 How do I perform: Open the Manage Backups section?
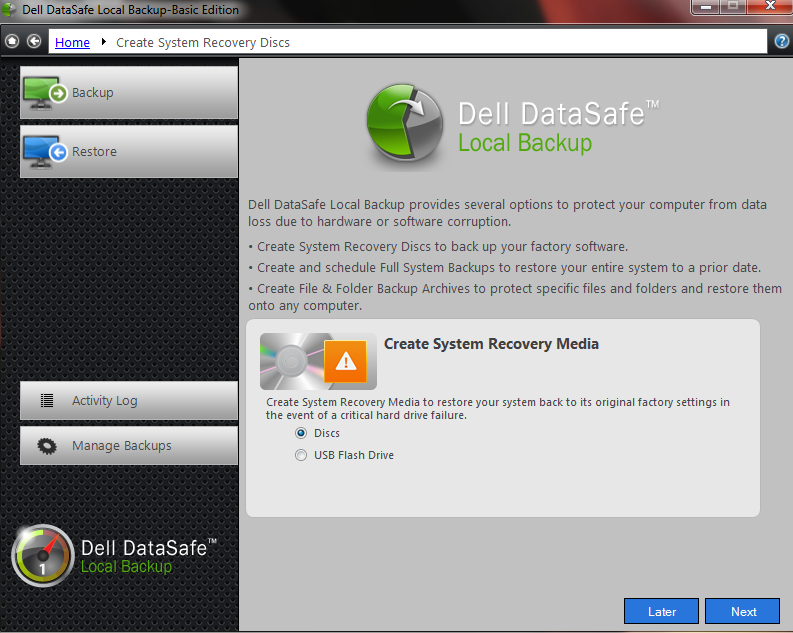(129, 445)
